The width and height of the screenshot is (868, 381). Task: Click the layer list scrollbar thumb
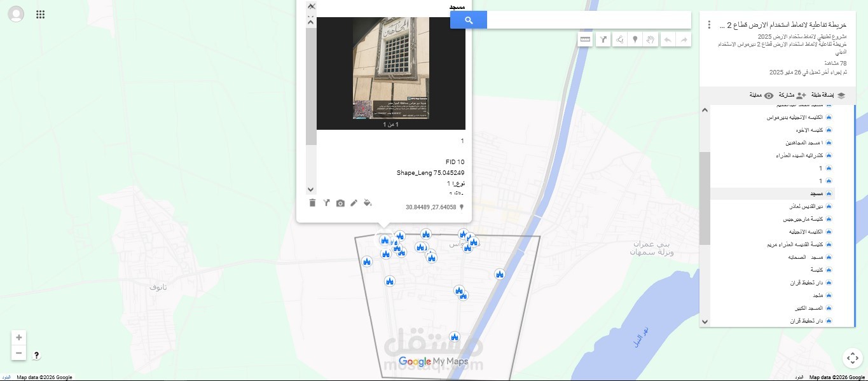(x=705, y=198)
